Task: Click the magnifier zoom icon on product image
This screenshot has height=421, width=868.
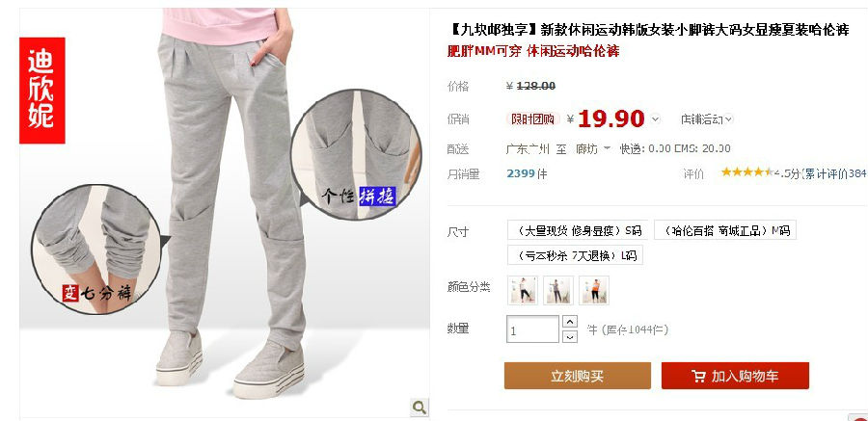Action: (420, 408)
